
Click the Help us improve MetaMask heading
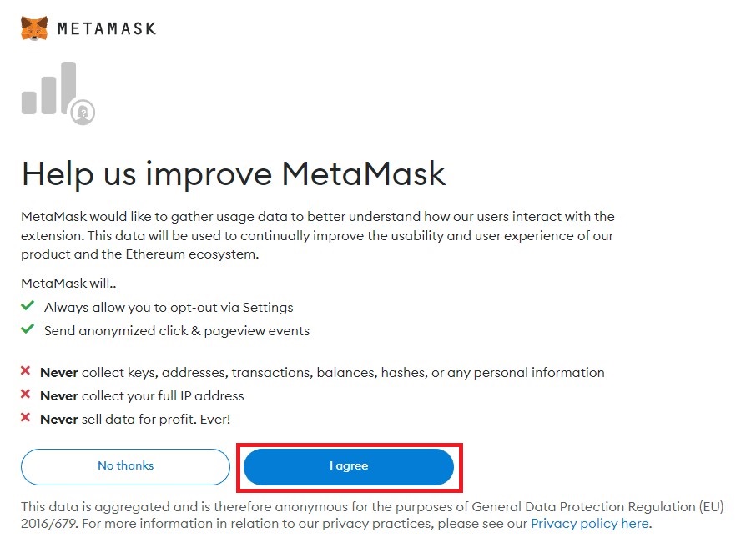(234, 174)
